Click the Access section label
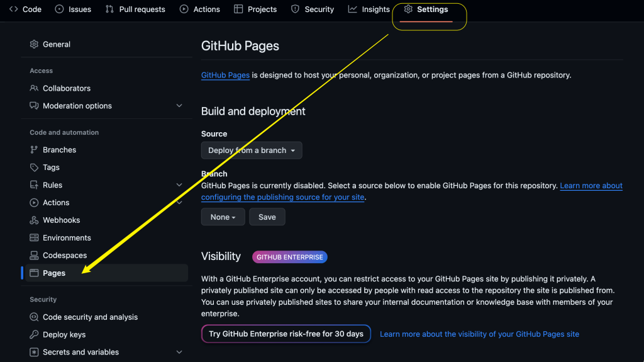This screenshot has width=644, height=362. click(x=41, y=71)
